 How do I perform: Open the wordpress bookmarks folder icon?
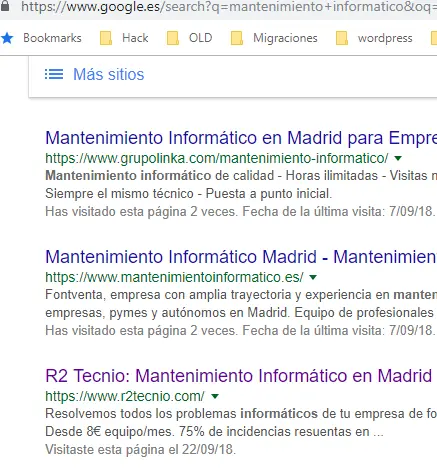point(342,38)
